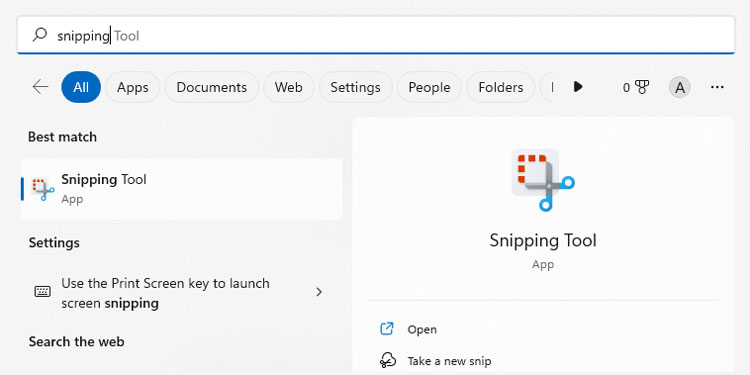Click the App label under Snipping Tool preview
This screenshot has height=375, width=750.
tap(543, 265)
